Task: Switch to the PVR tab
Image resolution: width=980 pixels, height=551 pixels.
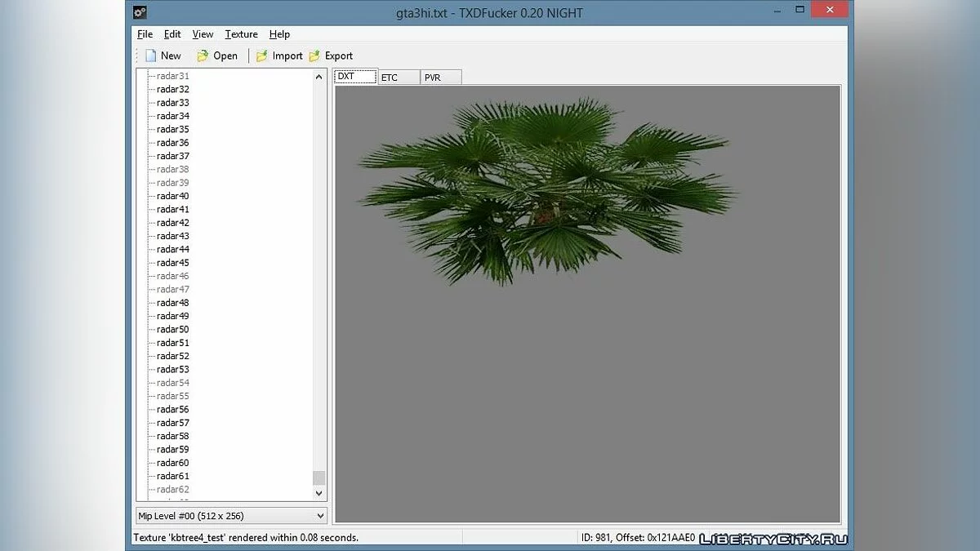Action: (x=441, y=78)
